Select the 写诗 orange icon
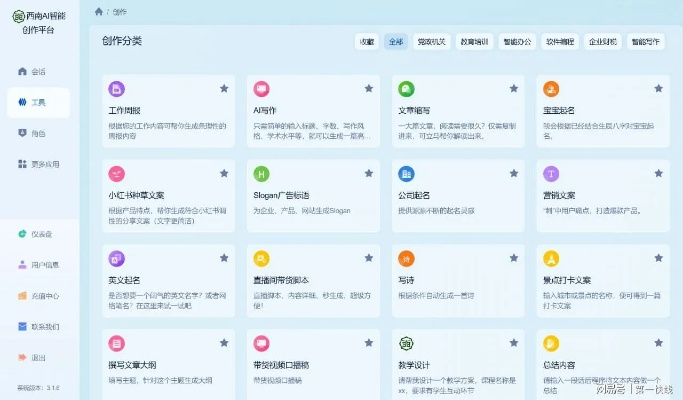This screenshot has width=683, height=400. [406, 259]
